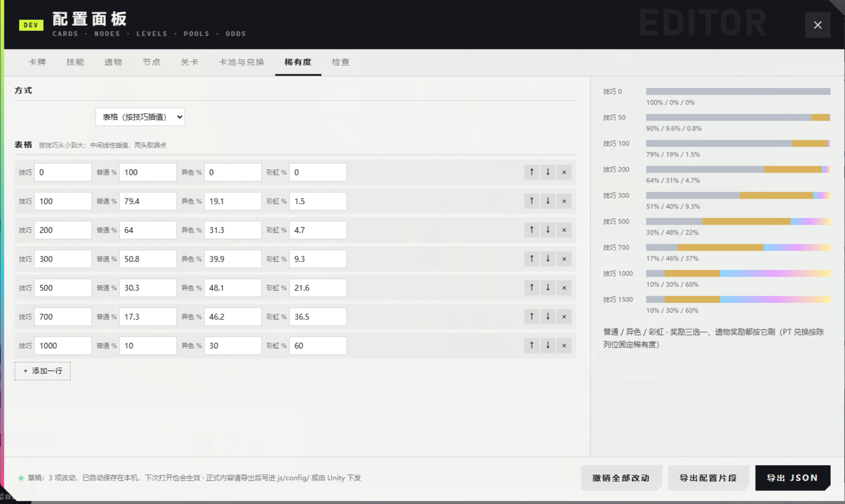The image size is (845, 504).
Task: Delete the 技巧 200 table row
Action: tap(564, 230)
